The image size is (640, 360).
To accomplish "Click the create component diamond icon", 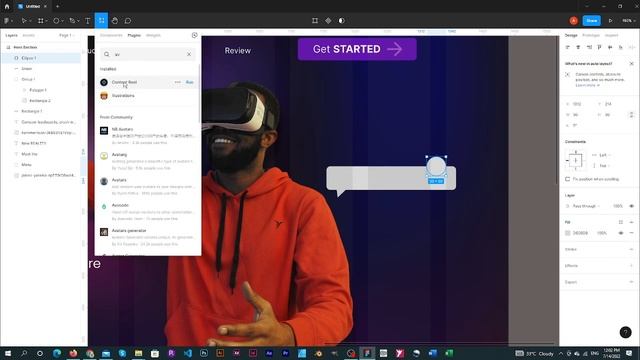I will coord(328,20).
